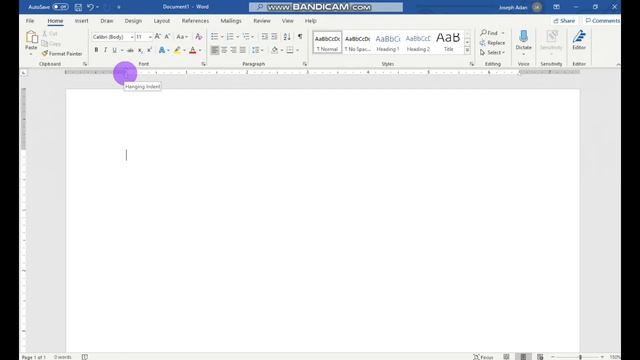Open the Find search option
The width and height of the screenshot is (640, 360).
(489, 33)
